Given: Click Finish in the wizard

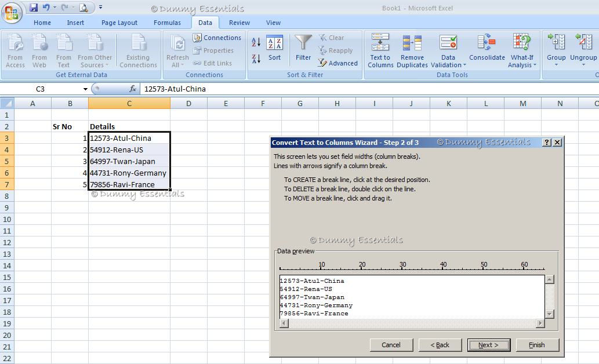Looking at the screenshot, I should (537, 345).
